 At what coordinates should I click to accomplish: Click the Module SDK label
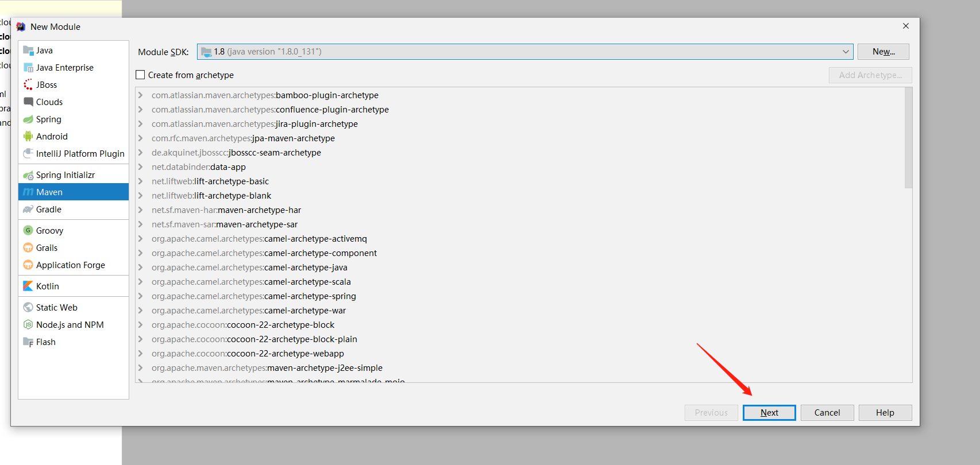pos(163,52)
